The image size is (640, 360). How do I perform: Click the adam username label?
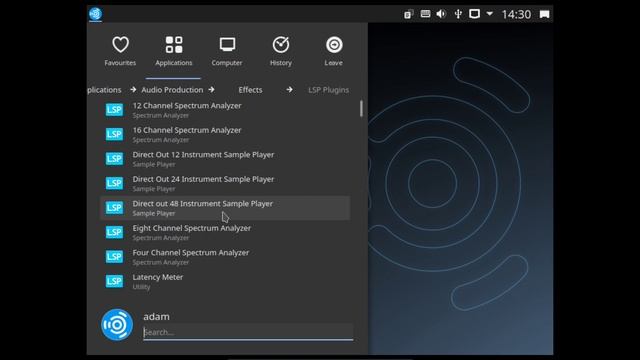pyautogui.click(x=156, y=317)
